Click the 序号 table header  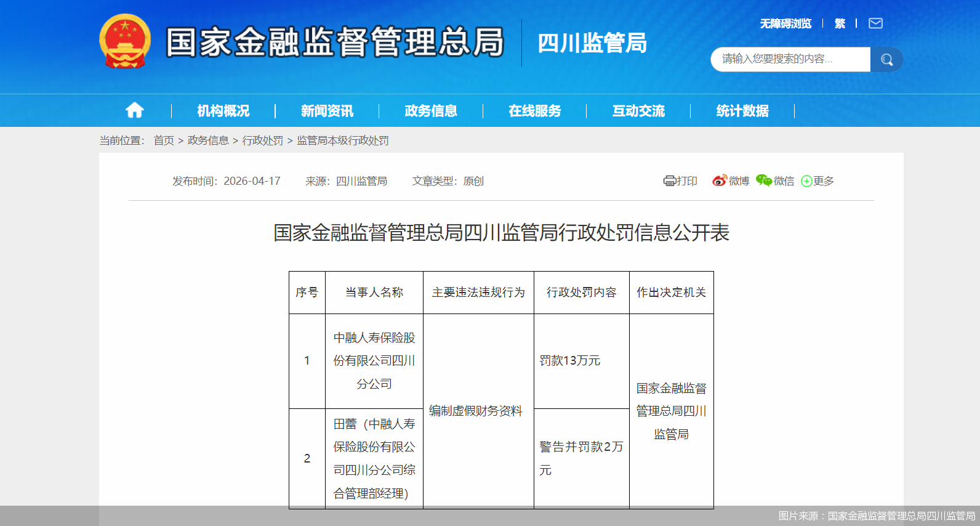click(x=307, y=293)
